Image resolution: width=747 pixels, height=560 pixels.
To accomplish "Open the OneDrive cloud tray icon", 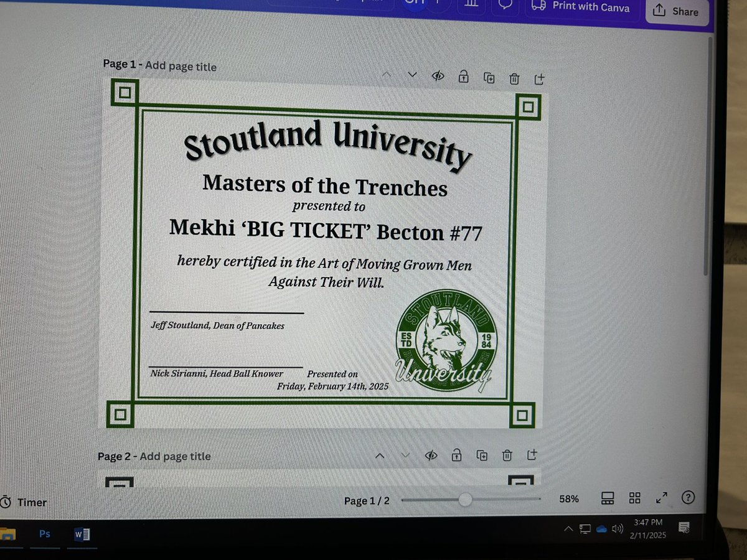I will click(x=601, y=529).
